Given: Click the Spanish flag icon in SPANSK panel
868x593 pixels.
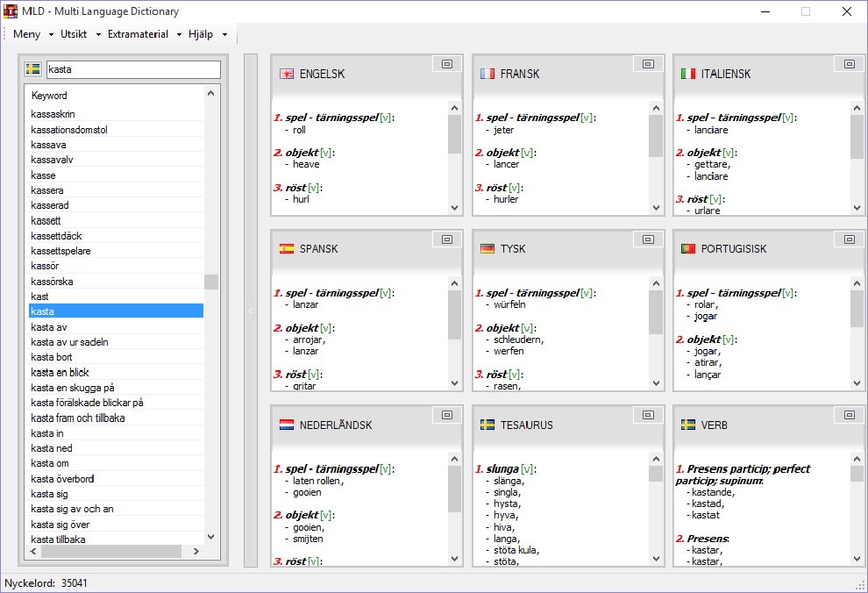Looking at the screenshot, I should click(286, 249).
